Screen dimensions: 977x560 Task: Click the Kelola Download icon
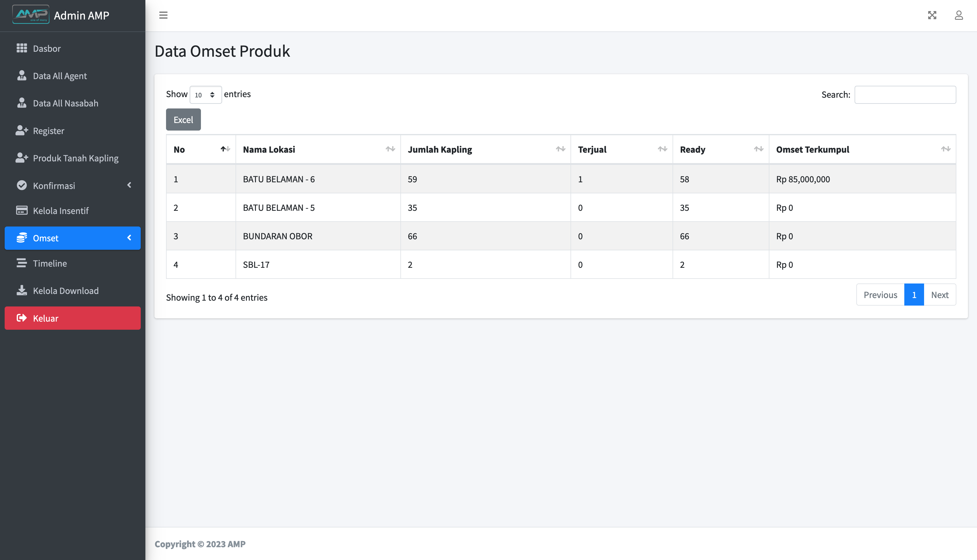22,290
